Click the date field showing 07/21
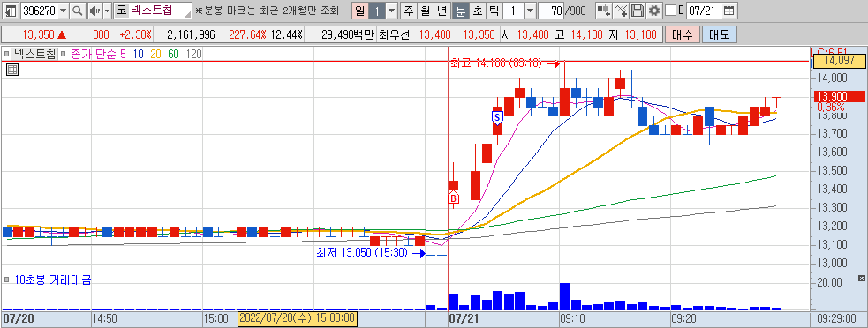Screen dimensions: 868x328 click(x=703, y=11)
